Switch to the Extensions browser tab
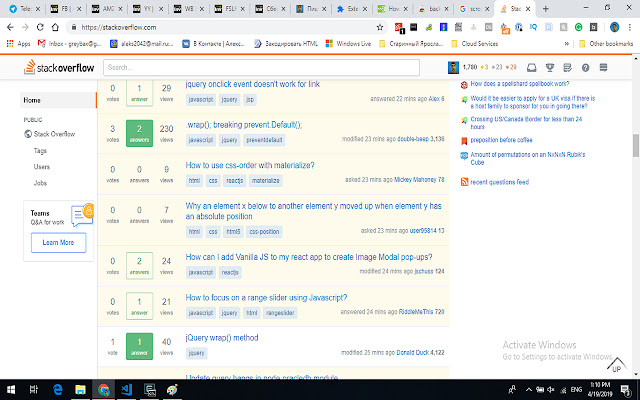 pos(352,9)
